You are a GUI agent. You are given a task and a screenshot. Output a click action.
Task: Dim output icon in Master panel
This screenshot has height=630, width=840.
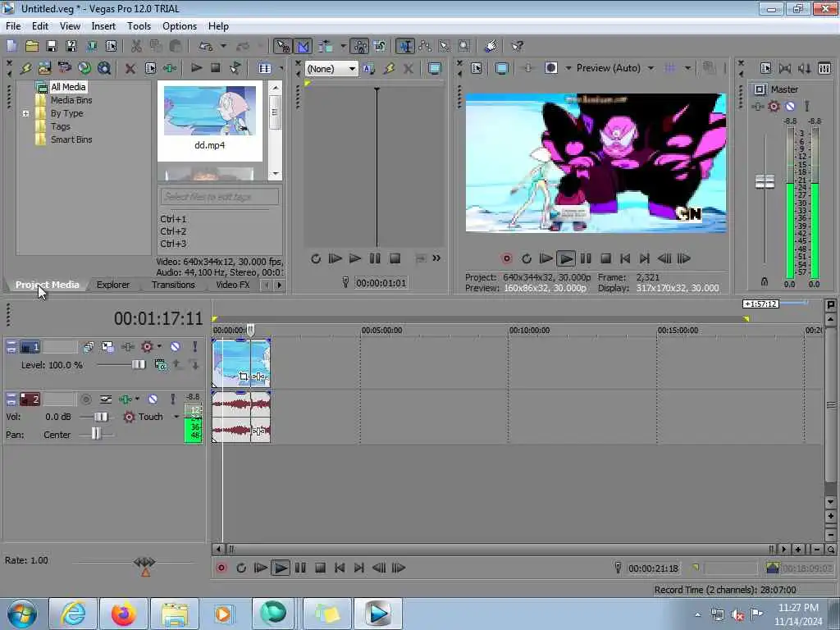(804, 69)
